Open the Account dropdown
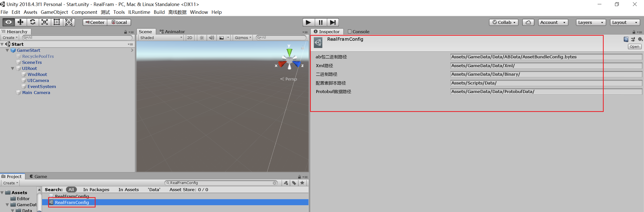 click(553, 22)
